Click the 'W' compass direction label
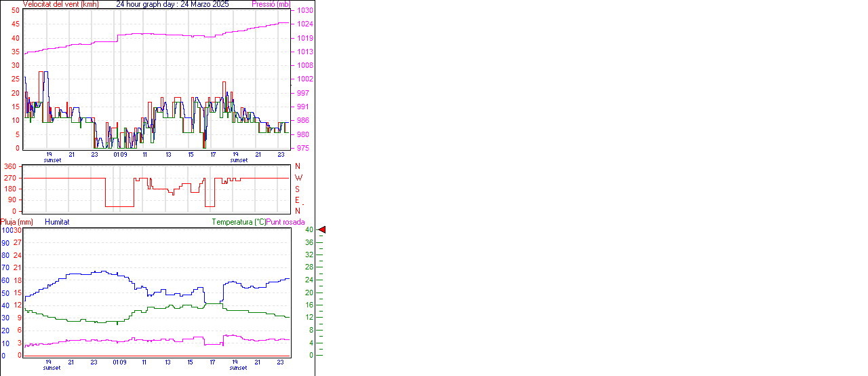The image size is (868, 376). pyautogui.click(x=298, y=178)
